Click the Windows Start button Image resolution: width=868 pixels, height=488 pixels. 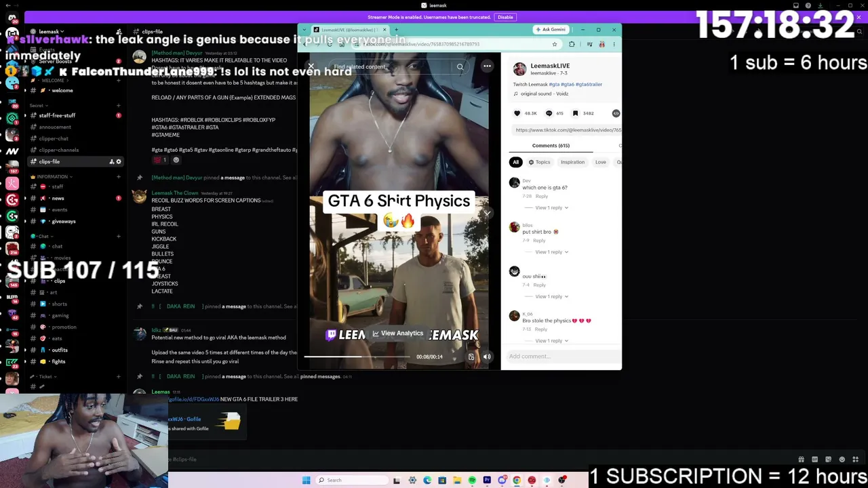point(307,481)
